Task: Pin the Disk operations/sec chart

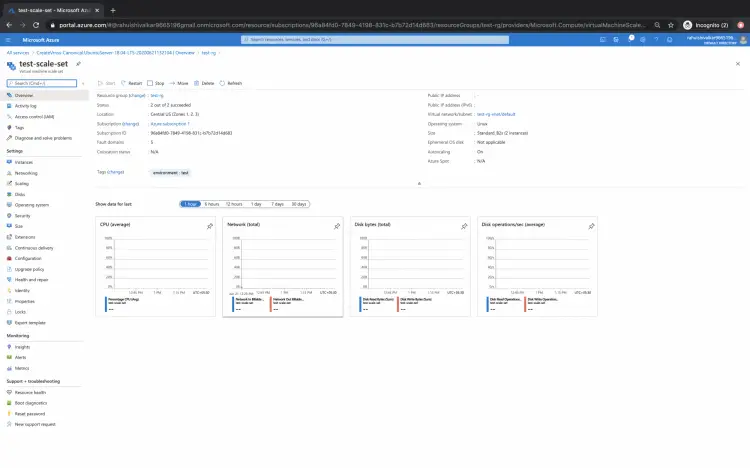Action: pos(591,226)
